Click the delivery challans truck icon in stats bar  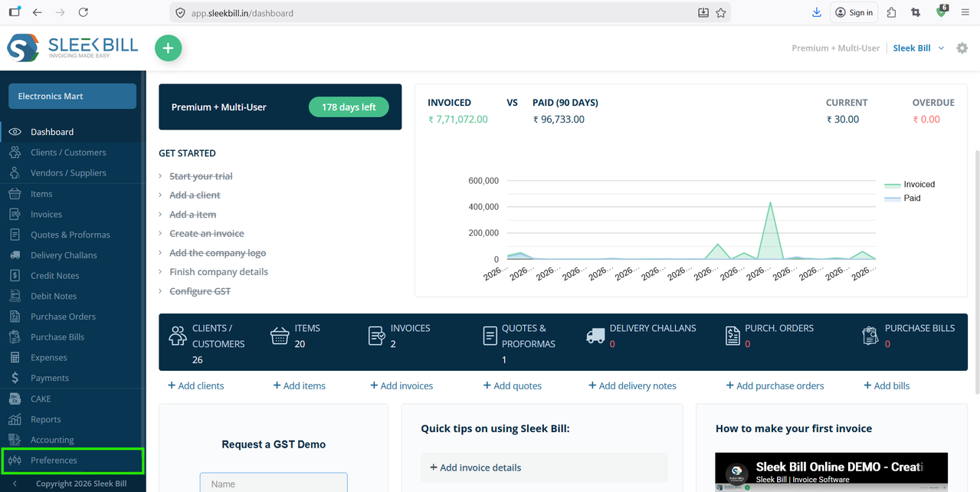click(595, 336)
